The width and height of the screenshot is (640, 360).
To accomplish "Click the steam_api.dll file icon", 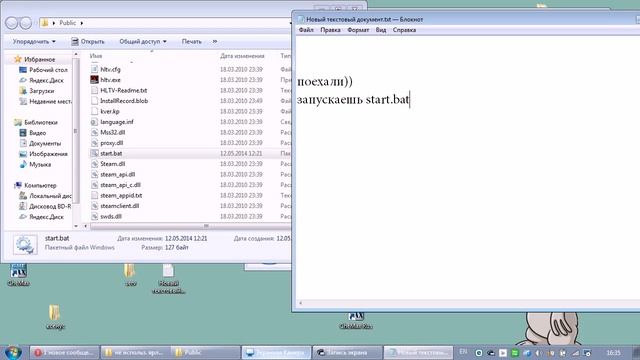I will click(x=94, y=174).
